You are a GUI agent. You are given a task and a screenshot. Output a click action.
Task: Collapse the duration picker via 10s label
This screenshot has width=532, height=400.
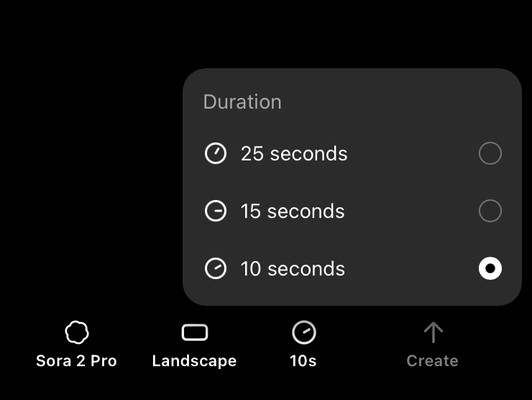(303, 360)
